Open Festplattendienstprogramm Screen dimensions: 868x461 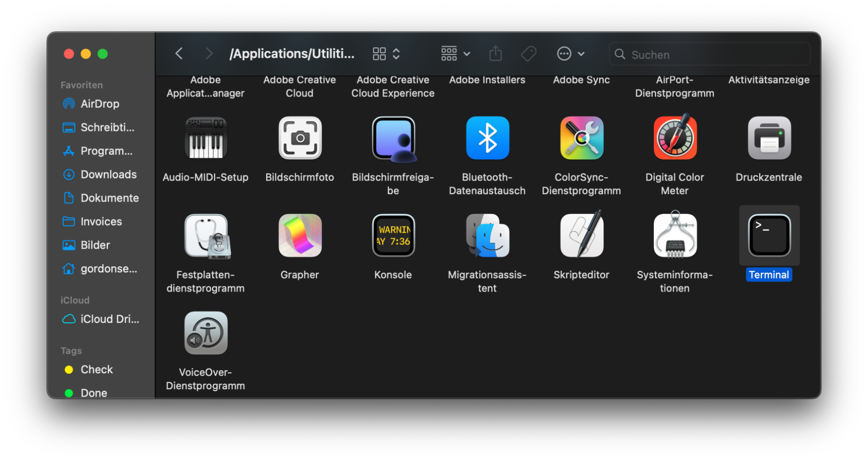tap(205, 236)
